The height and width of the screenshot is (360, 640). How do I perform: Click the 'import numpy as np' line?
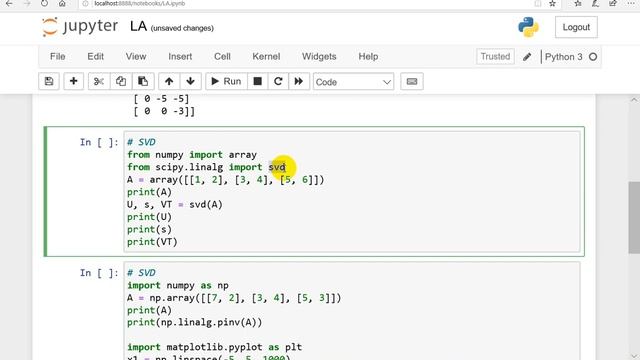(x=178, y=285)
